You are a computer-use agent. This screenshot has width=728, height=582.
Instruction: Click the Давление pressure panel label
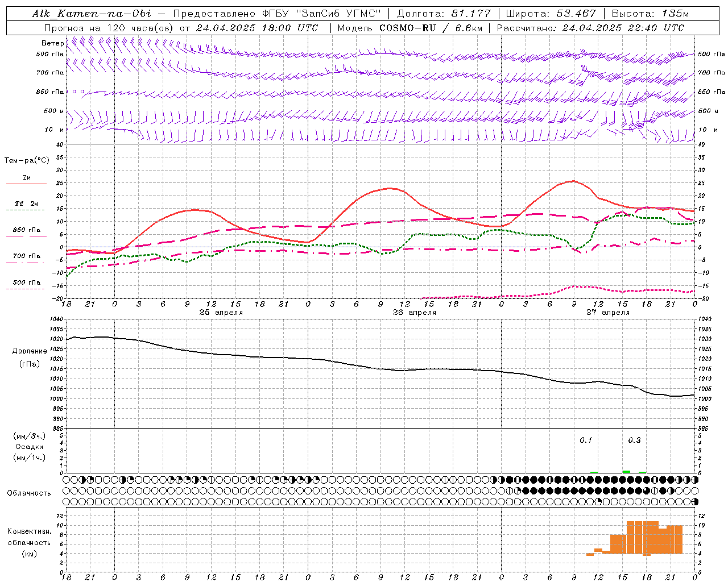tap(30, 351)
